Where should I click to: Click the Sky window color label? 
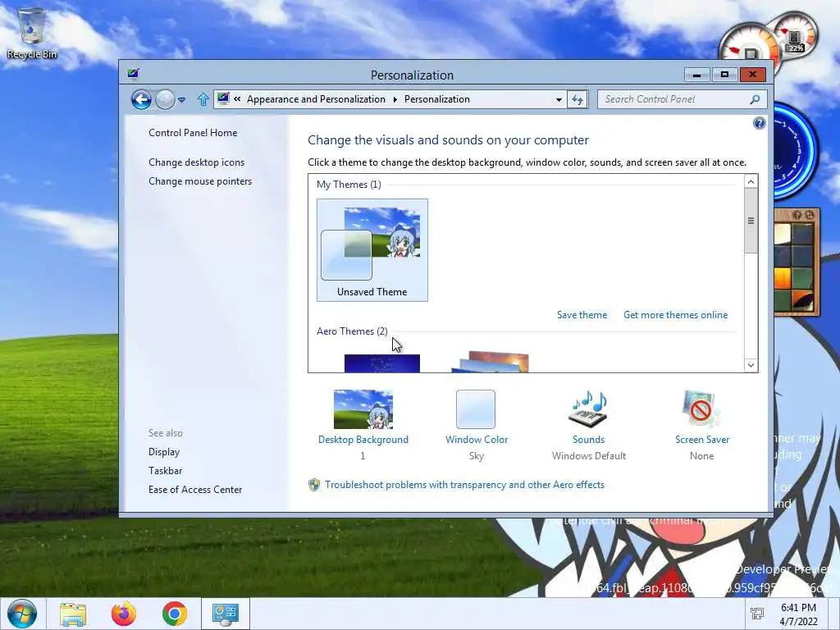477,456
